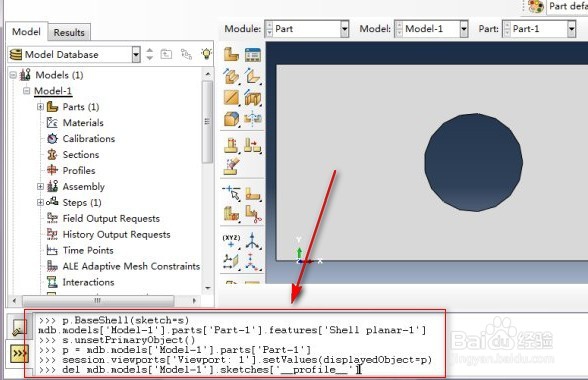Select the Create Datum Plane tool

[x=231, y=261]
